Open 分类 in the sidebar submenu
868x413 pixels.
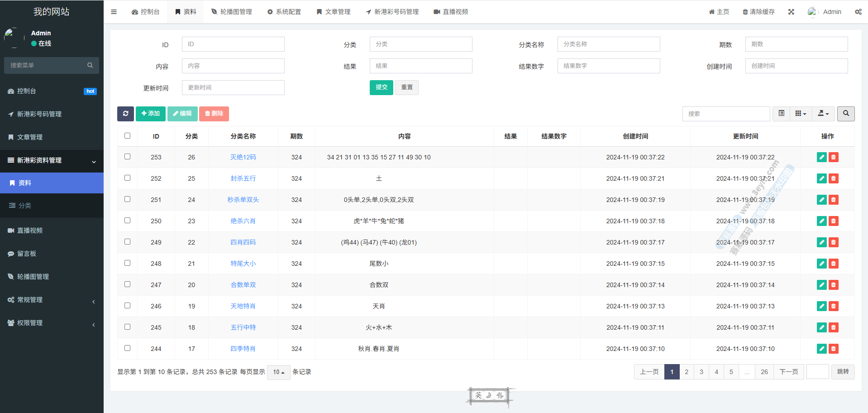(x=25, y=206)
